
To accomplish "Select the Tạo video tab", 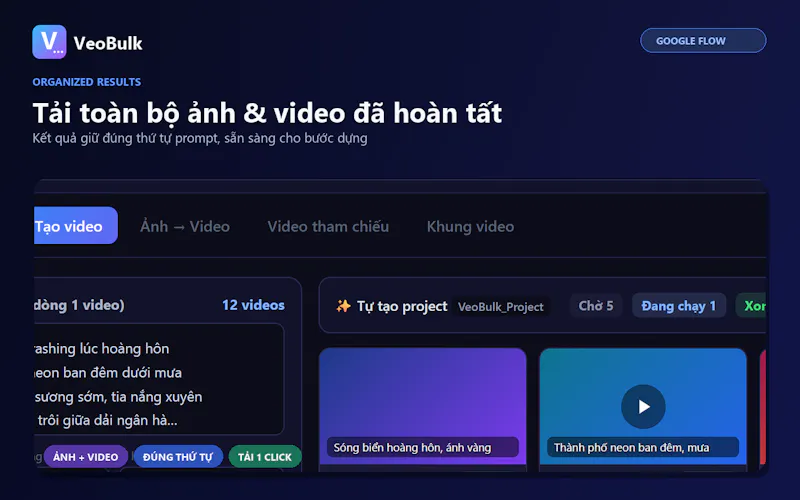I will coord(76,226).
